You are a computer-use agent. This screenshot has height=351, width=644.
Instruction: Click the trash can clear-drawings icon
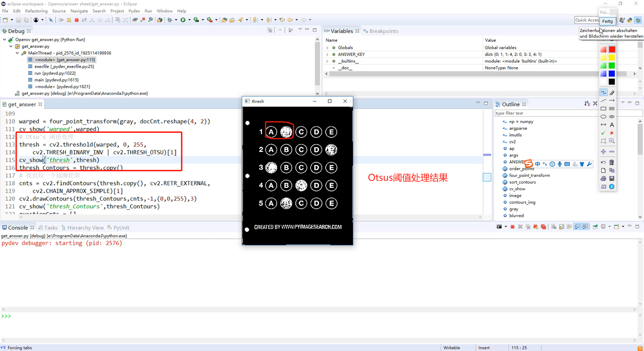[612, 162]
